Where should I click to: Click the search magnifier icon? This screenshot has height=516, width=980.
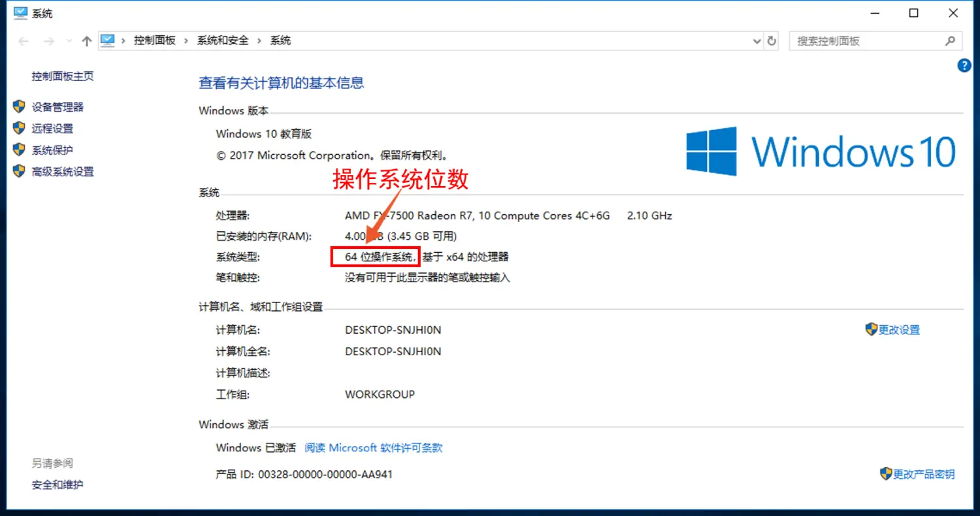click(950, 40)
